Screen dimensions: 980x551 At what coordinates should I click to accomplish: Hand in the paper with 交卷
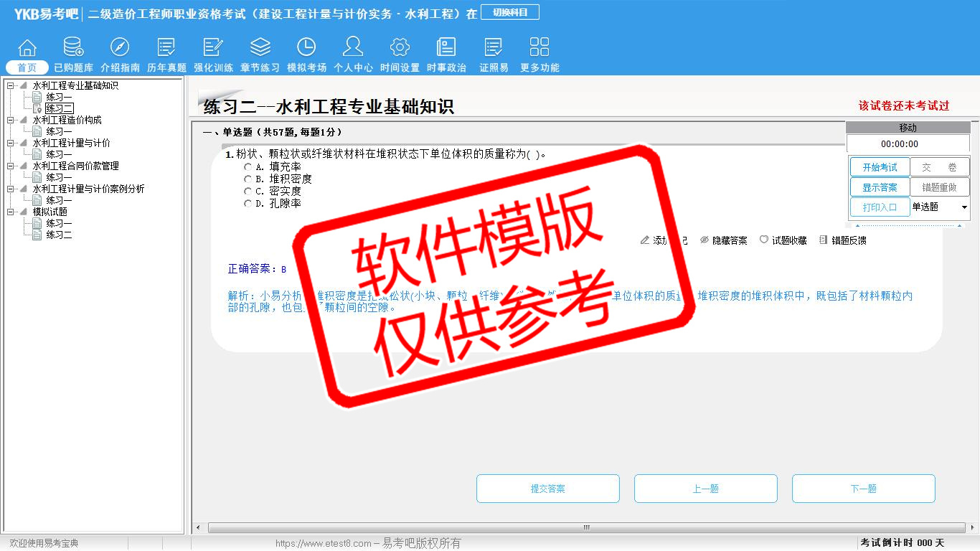click(940, 167)
